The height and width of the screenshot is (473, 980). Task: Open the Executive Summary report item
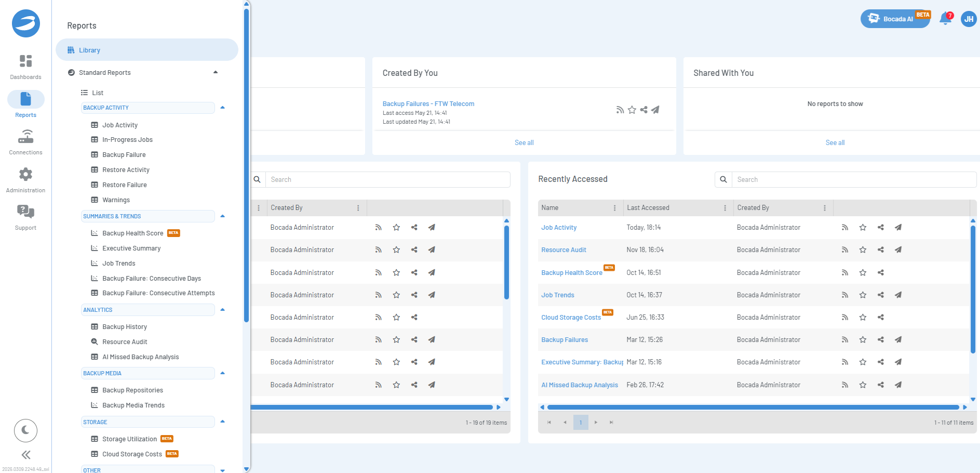tap(131, 248)
